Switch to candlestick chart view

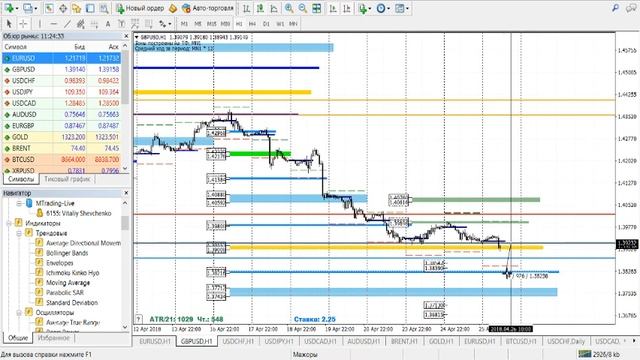260,8
